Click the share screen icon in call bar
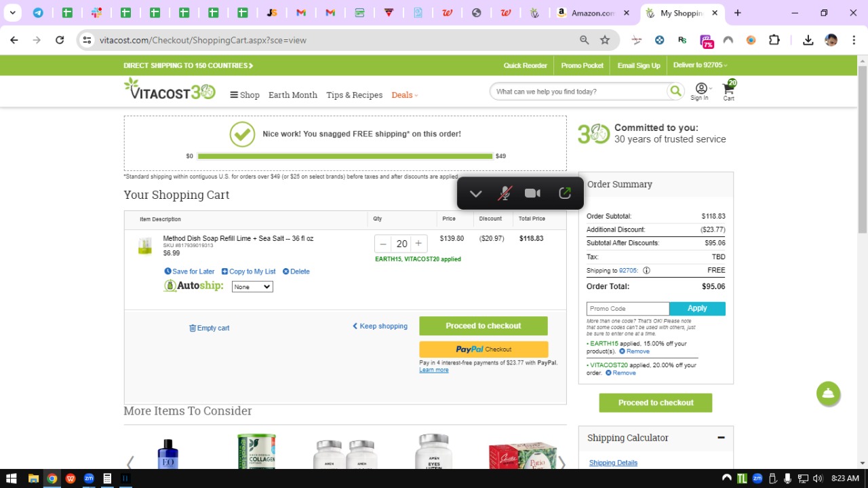868x488 pixels. (564, 193)
